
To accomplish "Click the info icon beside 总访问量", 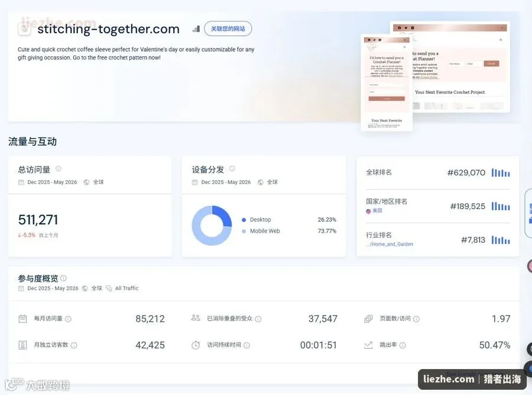I will tap(59, 168).
